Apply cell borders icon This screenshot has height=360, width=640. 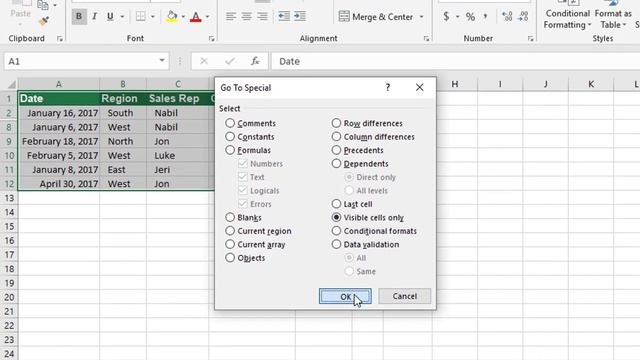[140, 16]
